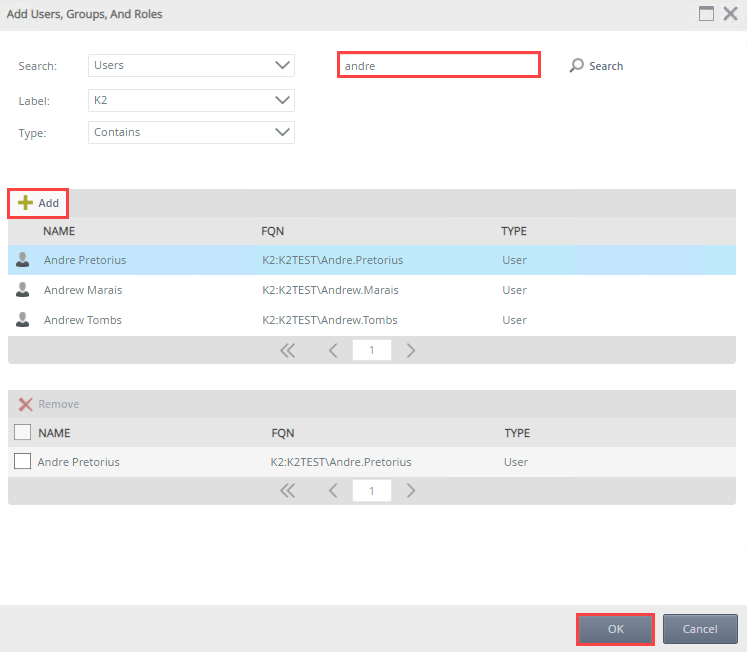Go to next page in search results

(411, 350)
